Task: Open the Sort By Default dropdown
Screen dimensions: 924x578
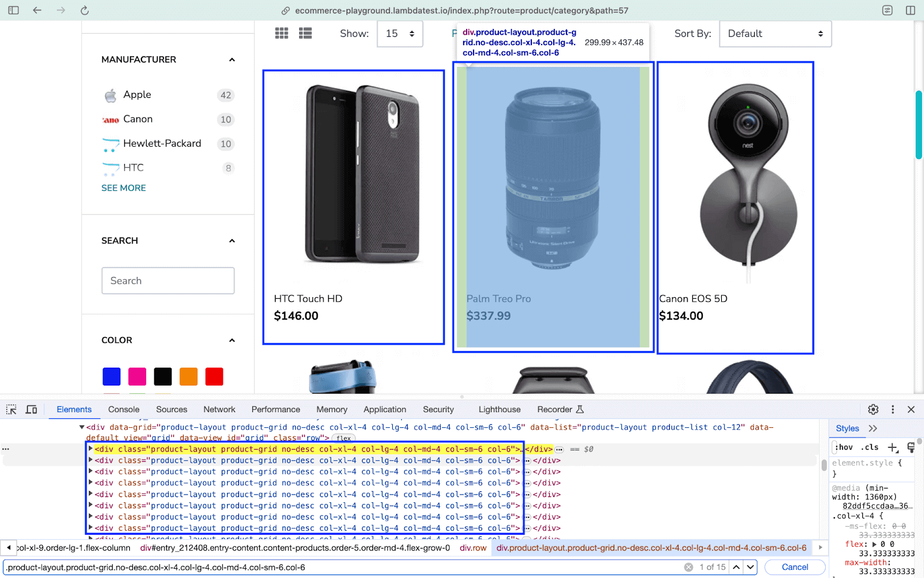Action: coord(775,34)
